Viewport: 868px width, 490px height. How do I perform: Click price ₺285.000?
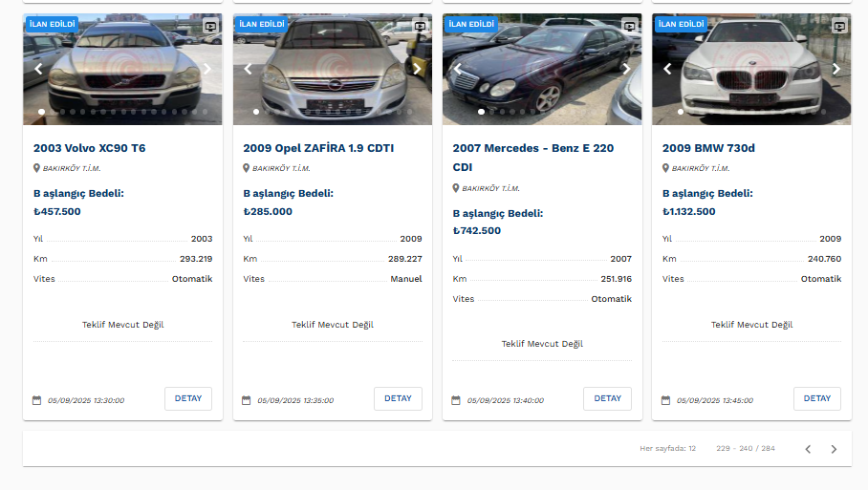268,211
